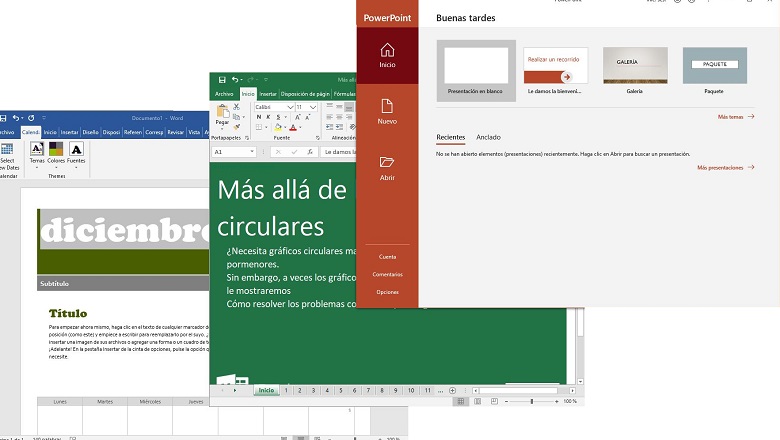Toggle top alignment in Excel
Screen dimensions: 780x440
(x=329, y=106)
